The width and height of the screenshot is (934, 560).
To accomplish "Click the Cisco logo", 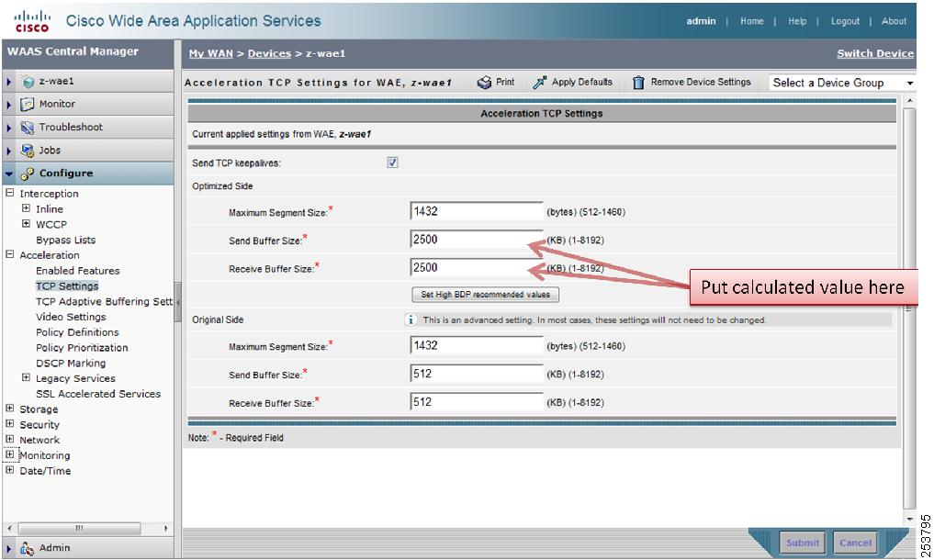I will [x=32, y=21].
